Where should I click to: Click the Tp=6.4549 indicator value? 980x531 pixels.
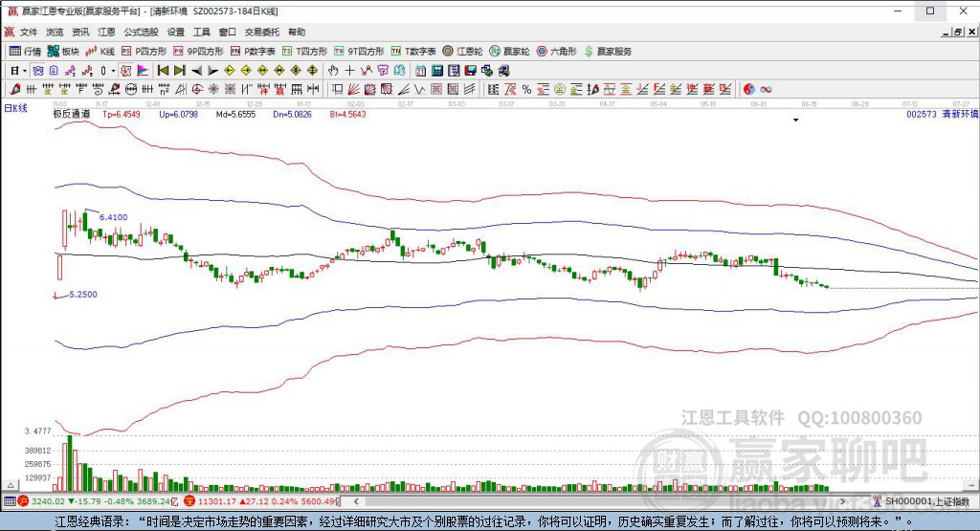(122, 114)
